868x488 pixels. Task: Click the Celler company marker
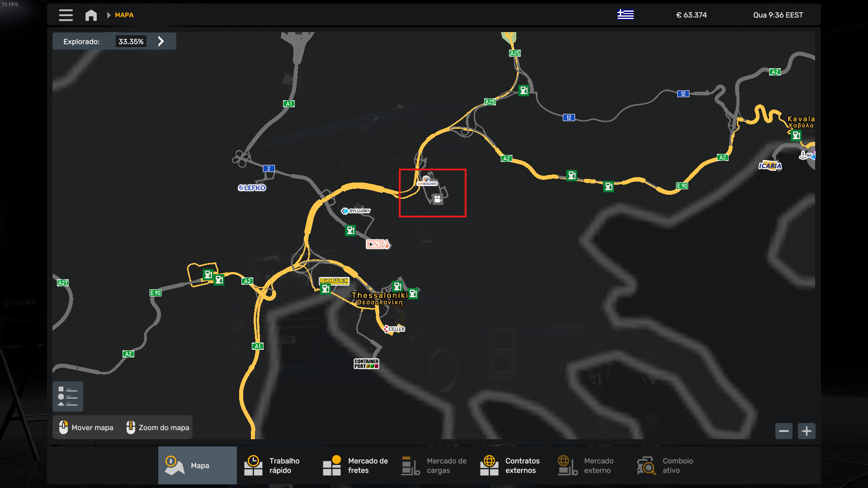394,329
